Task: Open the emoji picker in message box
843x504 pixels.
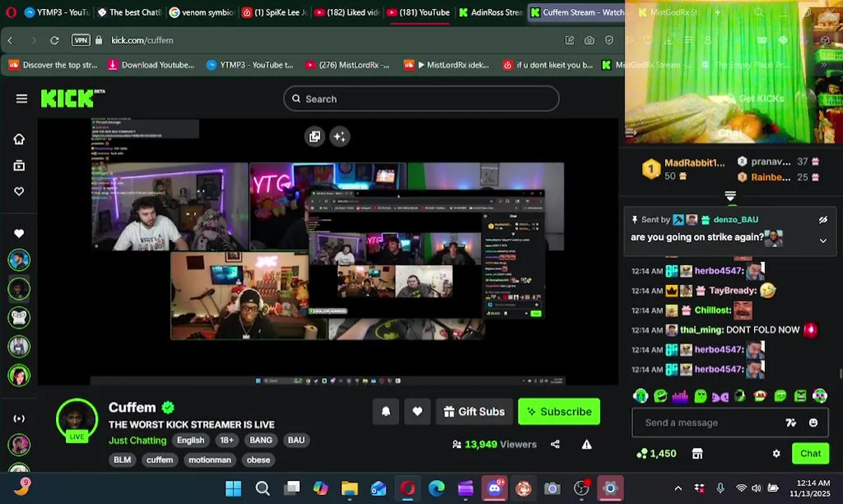Action: 814,422
